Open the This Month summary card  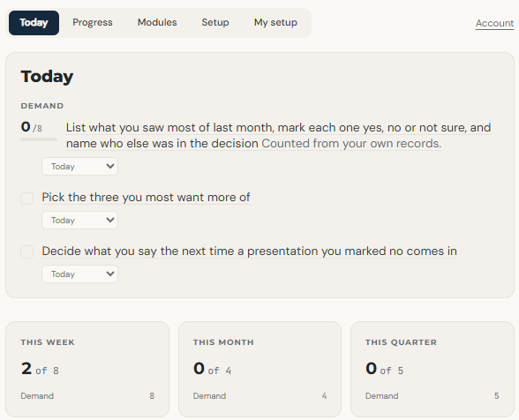pyautogui.click(x=259, y=369)
